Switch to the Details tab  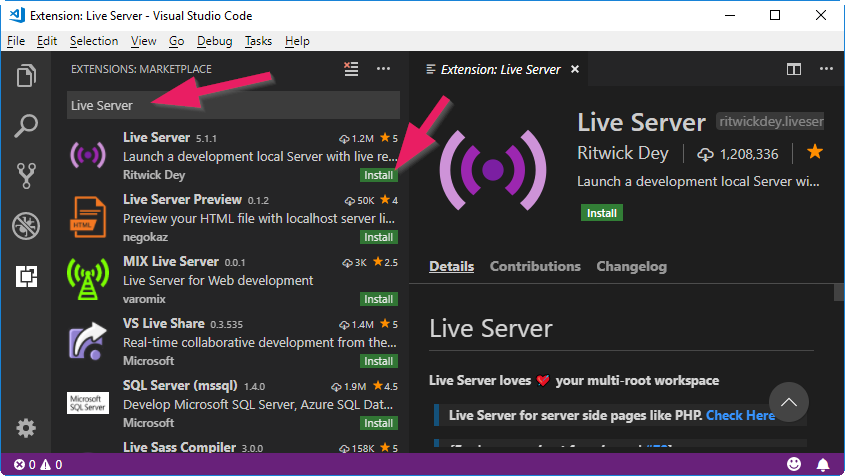pyautogui.click(x=452, y=266)
